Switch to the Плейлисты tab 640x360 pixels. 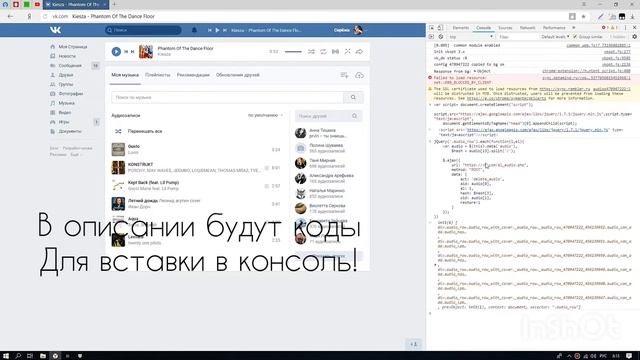(158, 75)
